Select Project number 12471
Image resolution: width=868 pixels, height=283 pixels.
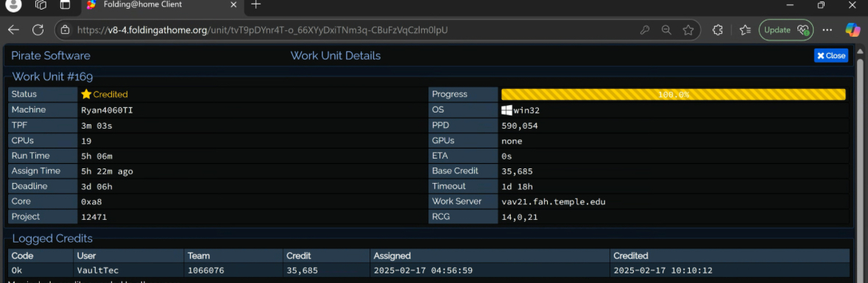point(94,218)
